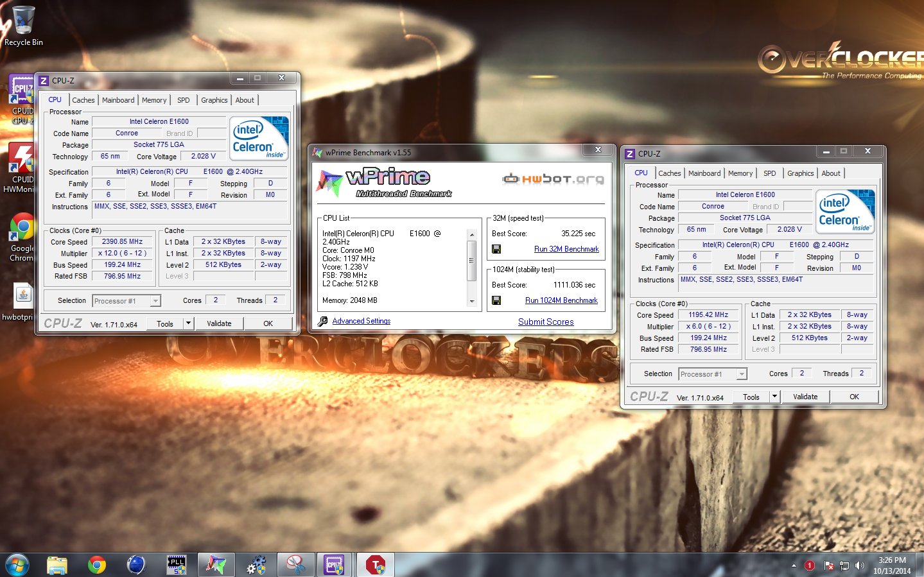
Task: Switch to the Graphics tab in the right CPU-Z window
Action: click(800, 173)
